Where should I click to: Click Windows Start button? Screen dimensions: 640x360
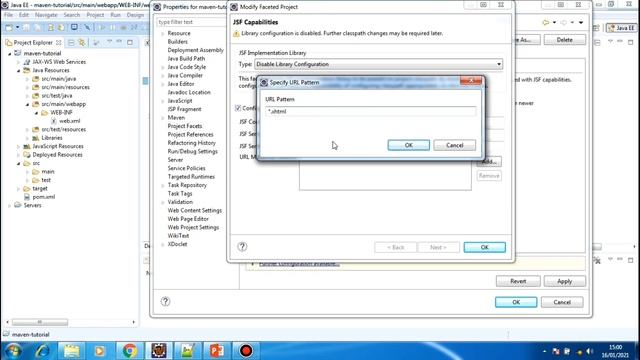(13, 351)
